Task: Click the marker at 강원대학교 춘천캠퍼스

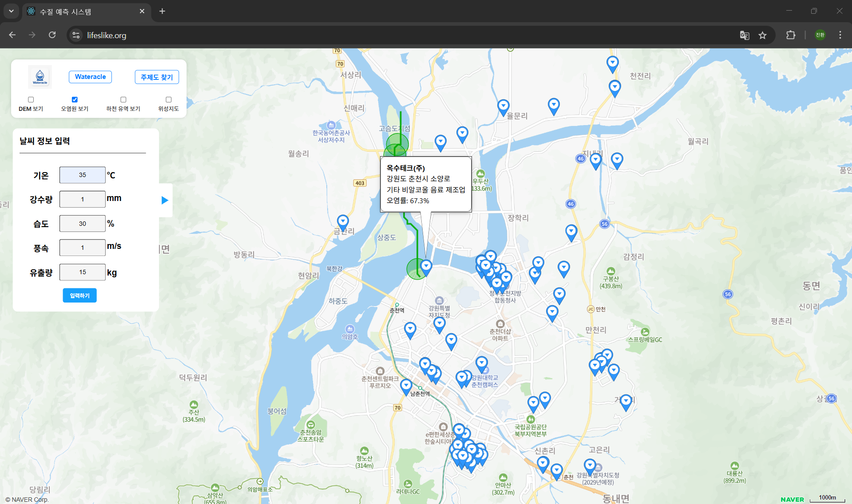Action: (x=482, y=365)
